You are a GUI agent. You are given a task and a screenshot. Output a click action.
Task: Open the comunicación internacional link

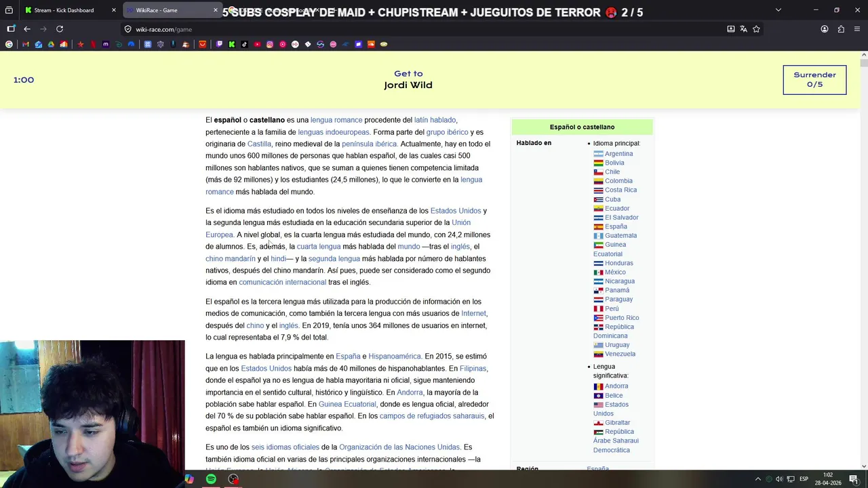(x=282, y=282)
